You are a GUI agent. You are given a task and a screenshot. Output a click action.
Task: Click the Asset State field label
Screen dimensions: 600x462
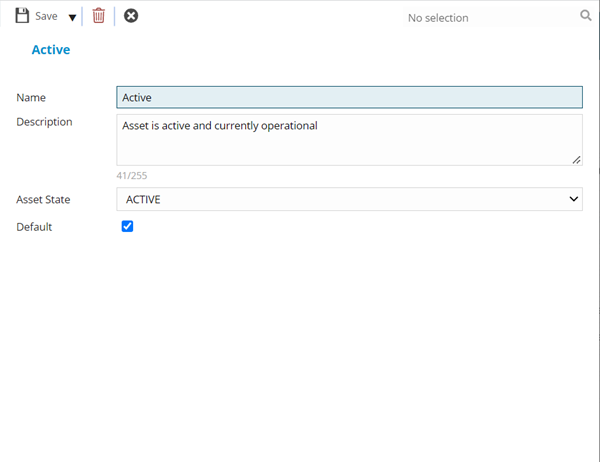coord(43,200)
